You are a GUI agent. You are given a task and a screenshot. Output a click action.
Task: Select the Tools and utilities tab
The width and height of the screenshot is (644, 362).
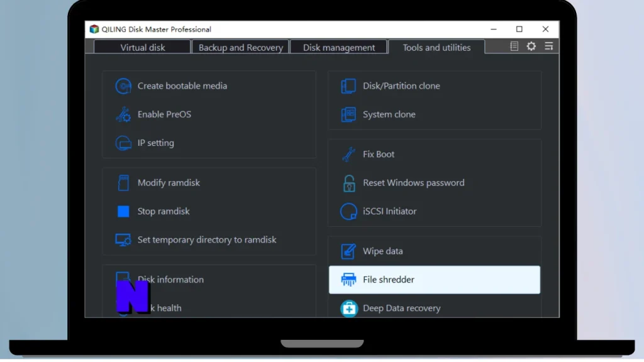(x=436, y=47)
